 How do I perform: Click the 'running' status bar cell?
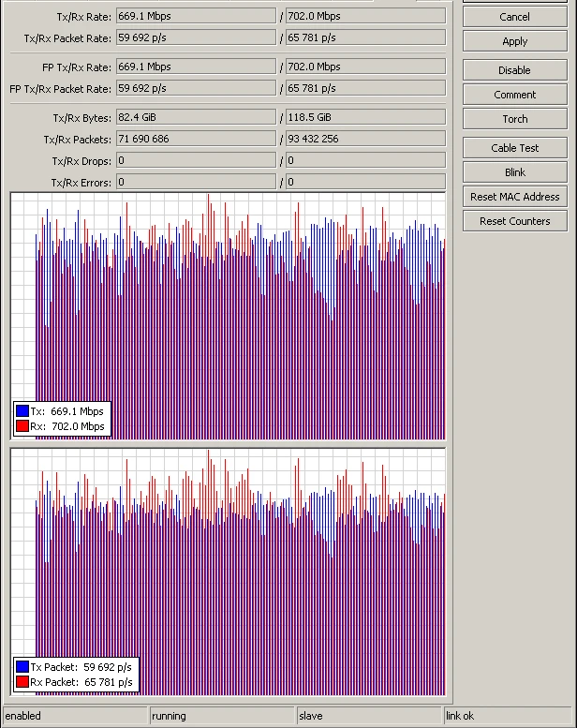222,716
